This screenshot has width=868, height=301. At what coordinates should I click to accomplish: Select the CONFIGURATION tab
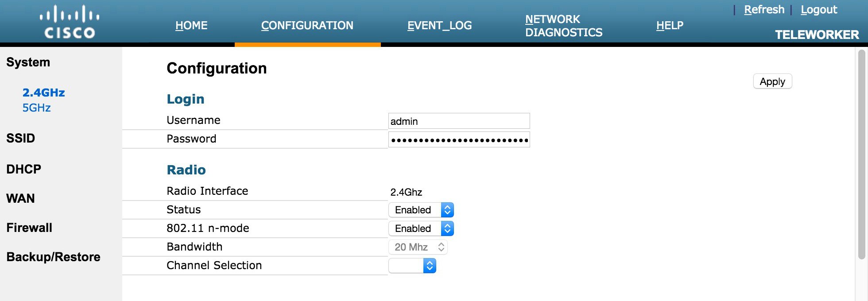[x=307, y=26]
